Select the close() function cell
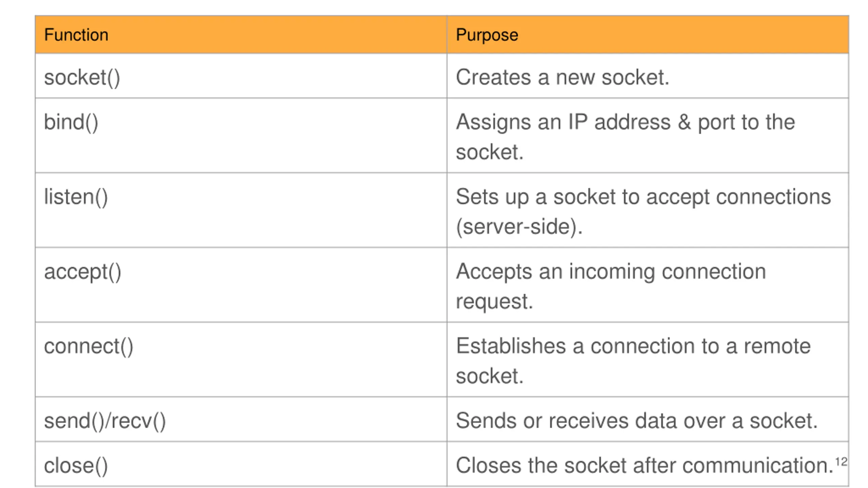Screen dimensions: 868x488 [x=241, y=464]
